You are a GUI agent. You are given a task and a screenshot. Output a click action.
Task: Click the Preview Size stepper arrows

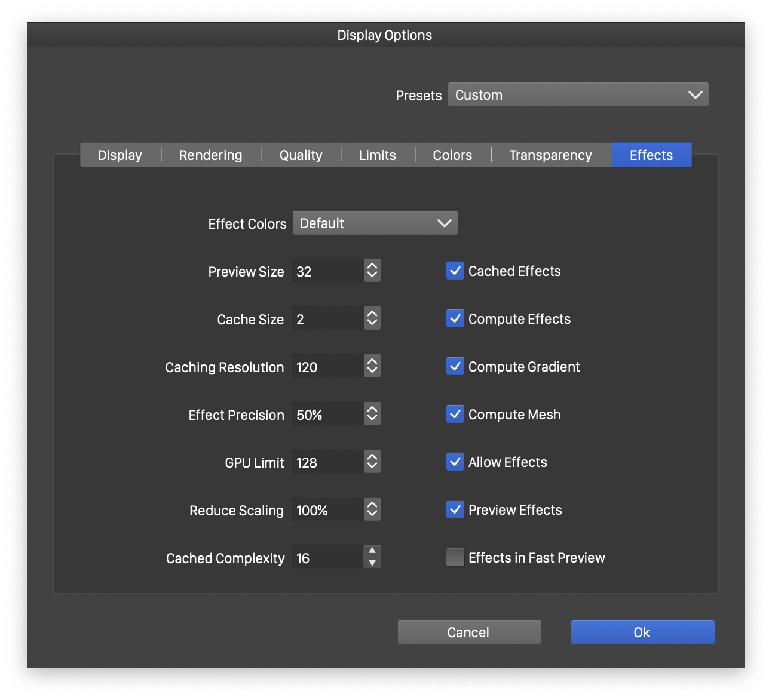click(372, 271)
